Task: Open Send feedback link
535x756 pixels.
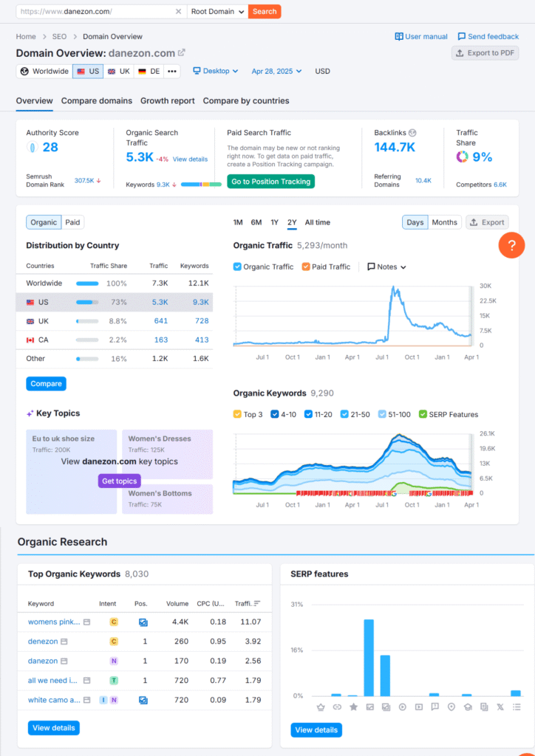Action: pos(488,37)
